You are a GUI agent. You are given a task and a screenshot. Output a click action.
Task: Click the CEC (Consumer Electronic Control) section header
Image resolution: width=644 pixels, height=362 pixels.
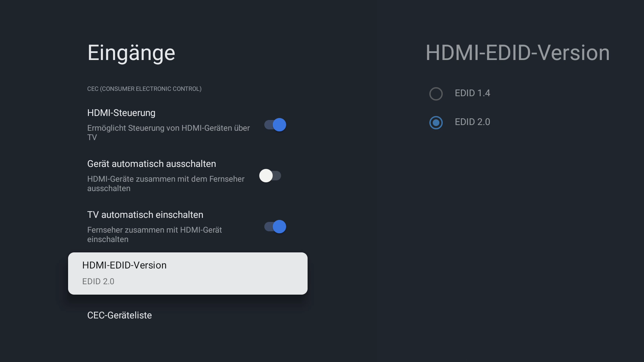click(x=144, y=89)
